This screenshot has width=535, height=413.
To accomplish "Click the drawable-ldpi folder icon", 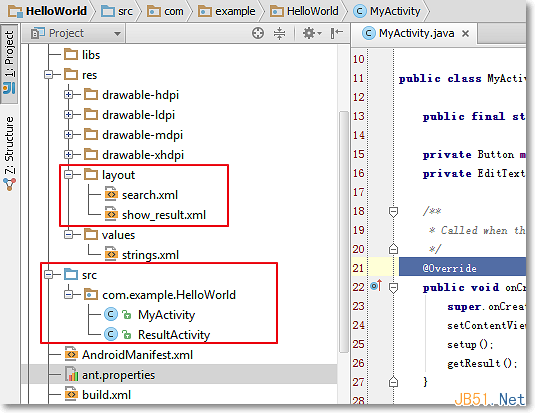I will tap(91, 114).
